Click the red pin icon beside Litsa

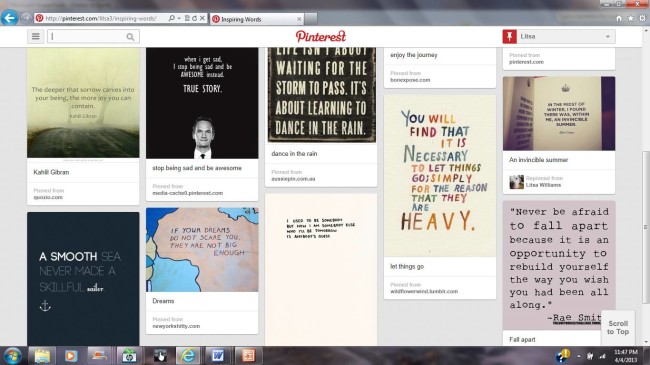pos(509,36)
